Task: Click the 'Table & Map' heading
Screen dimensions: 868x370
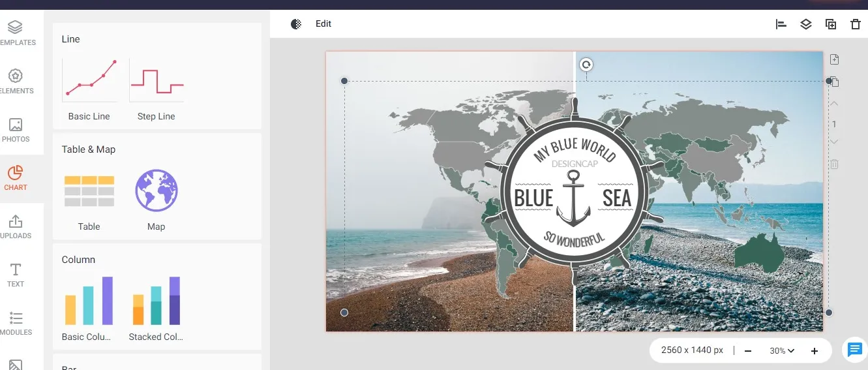Action: pyautogui.click(x=89, y=149)
